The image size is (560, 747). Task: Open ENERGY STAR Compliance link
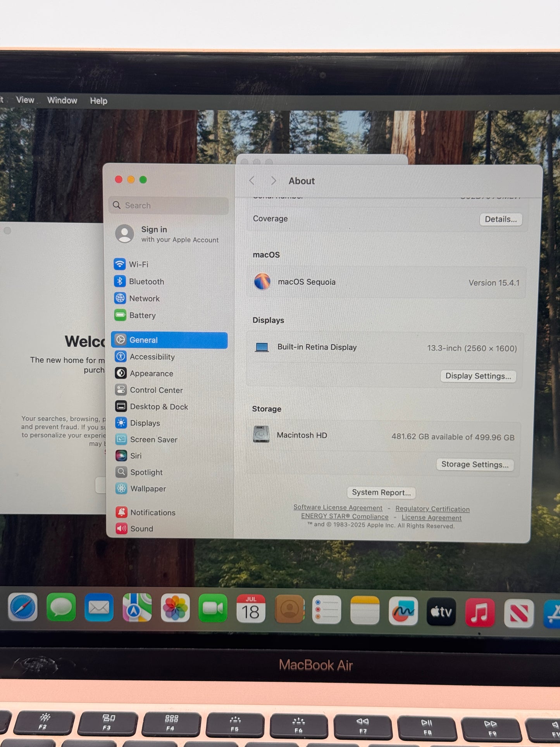pos(345,516)
